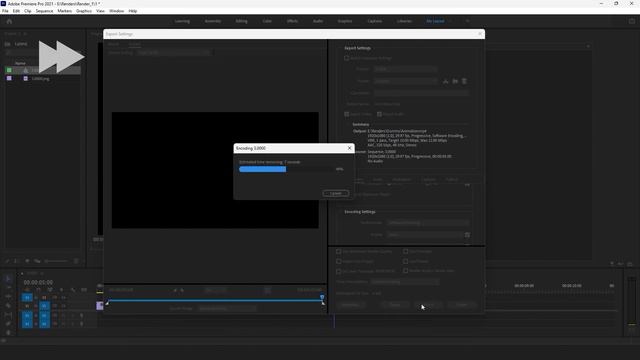This screenshot has width=640, height=360.
Task: Click Cancel button in Export Settings dialog
Action: (x=462, y=305)
